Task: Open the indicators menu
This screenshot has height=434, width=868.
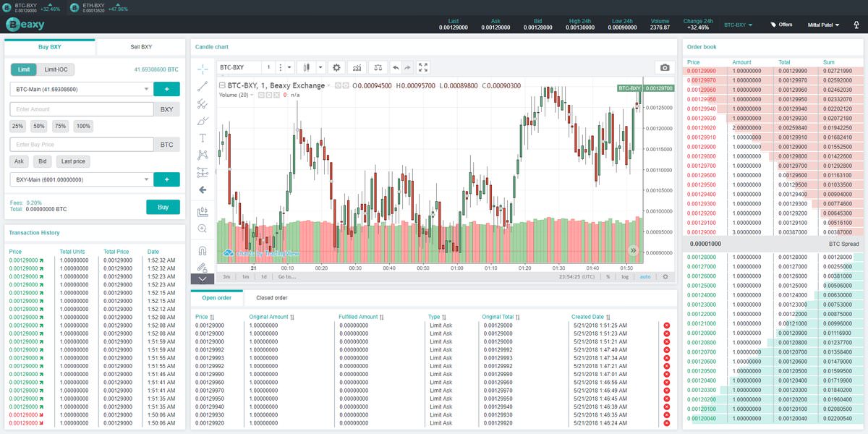Action: click(356, 67)
